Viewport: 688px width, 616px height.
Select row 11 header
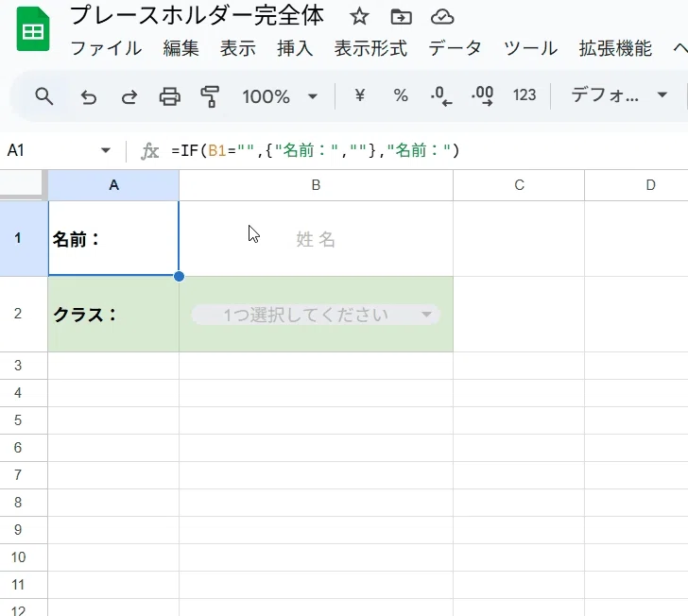coord(24,585)
